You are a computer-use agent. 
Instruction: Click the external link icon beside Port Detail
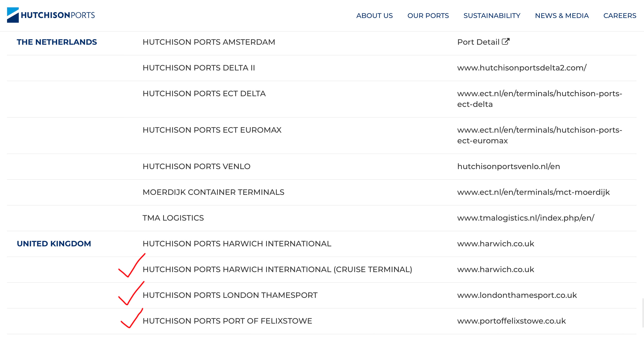click(x=506, y=42)
